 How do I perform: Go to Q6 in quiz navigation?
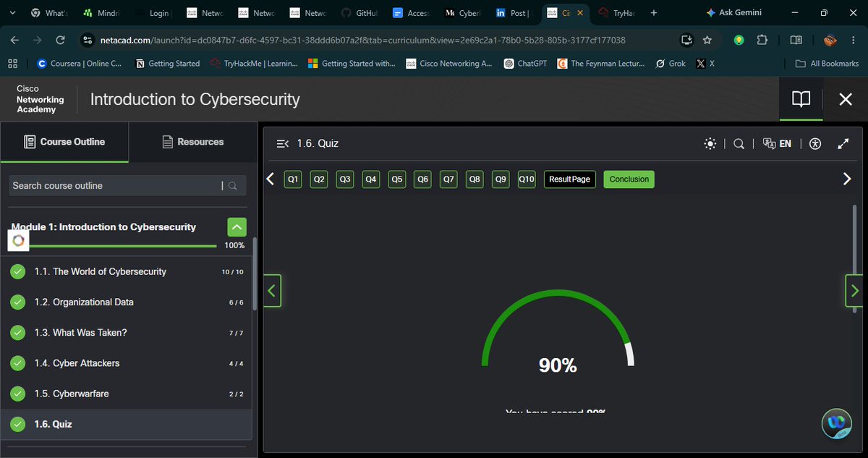423,179
